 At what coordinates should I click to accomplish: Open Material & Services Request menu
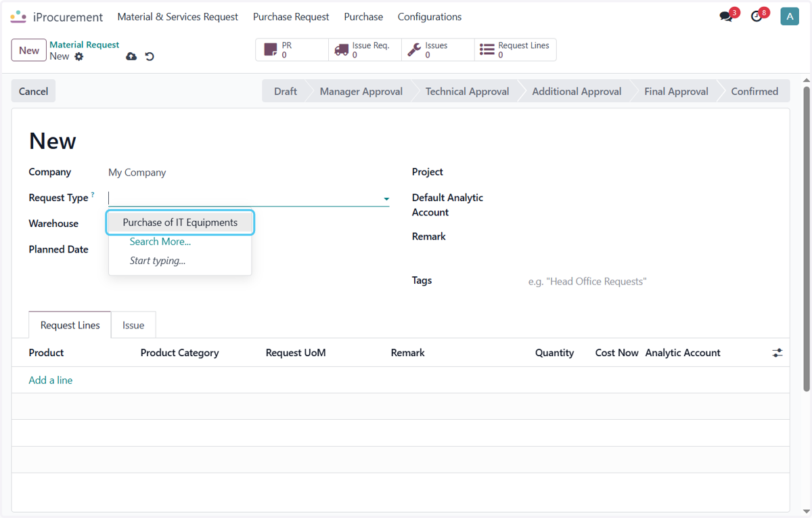178,17
